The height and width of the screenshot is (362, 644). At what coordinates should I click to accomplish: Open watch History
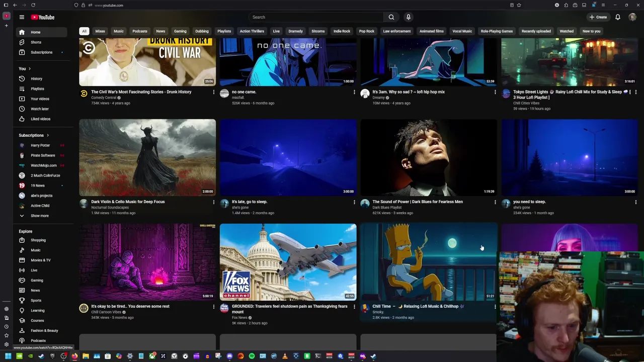pyautogui.click(x=40, y=78)
